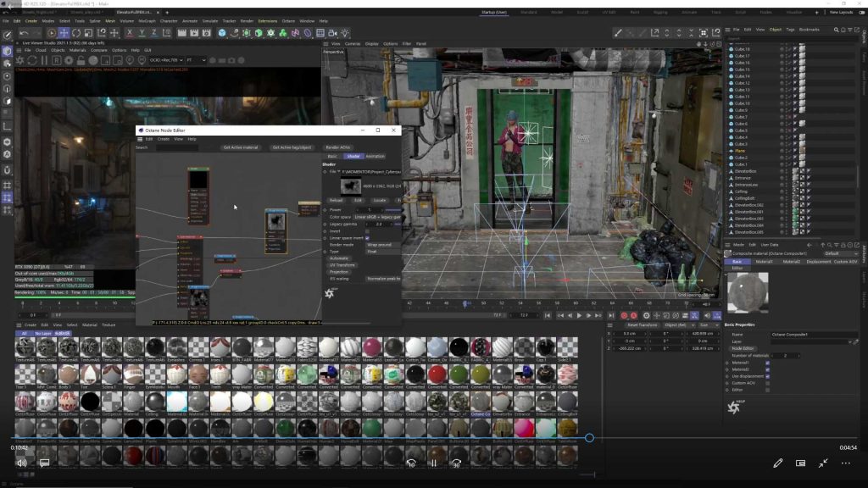868x488 pixels.
Task: Open the Color space dropdown
Action: (x=377, y=216)
